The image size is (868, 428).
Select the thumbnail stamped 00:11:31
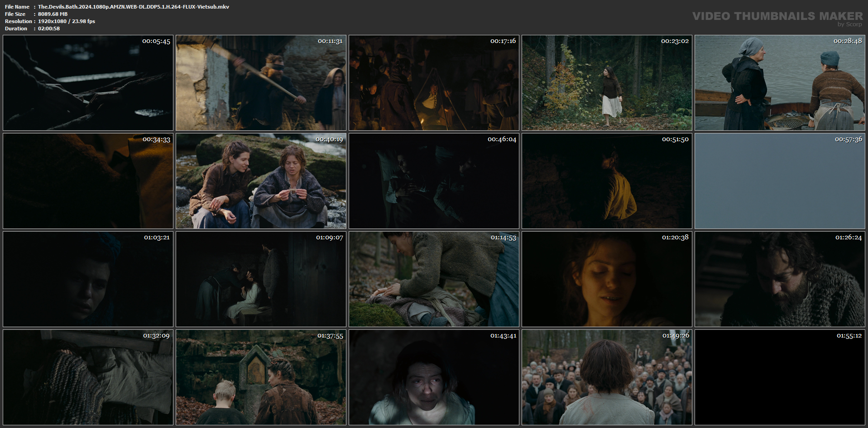click(261, 83)
